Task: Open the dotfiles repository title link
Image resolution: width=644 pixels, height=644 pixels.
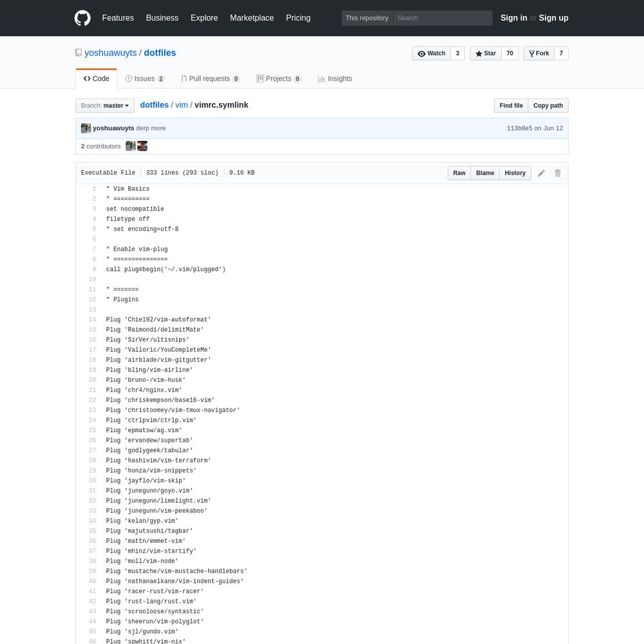Action: [160, 53]
